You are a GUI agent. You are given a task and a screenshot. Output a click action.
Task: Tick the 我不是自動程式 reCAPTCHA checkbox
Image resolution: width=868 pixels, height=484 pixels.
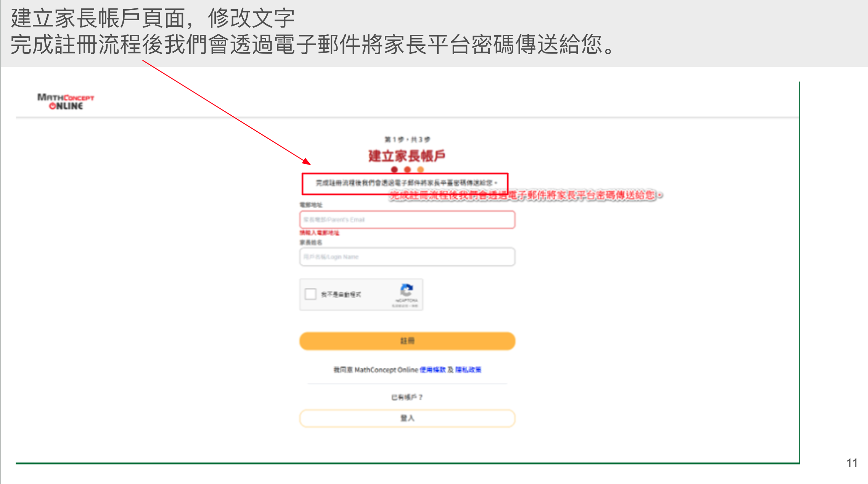point(310,294)
